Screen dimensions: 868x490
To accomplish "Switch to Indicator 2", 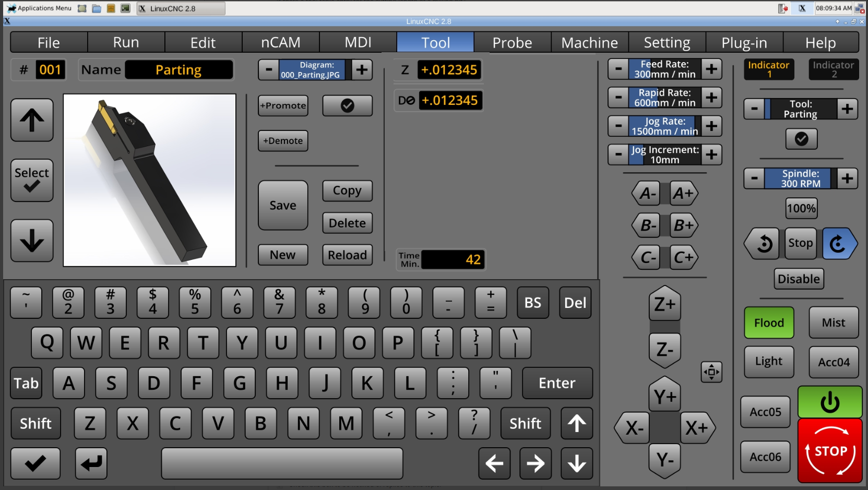I will 834,69.
